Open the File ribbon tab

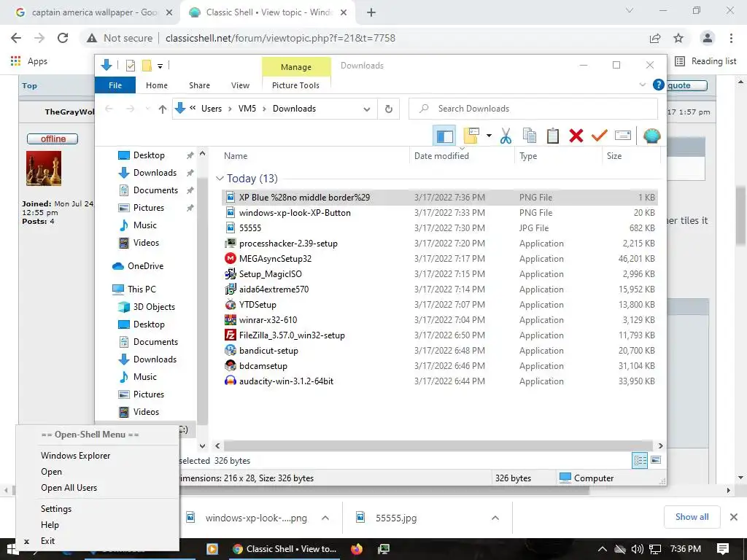tap(115, 85)
